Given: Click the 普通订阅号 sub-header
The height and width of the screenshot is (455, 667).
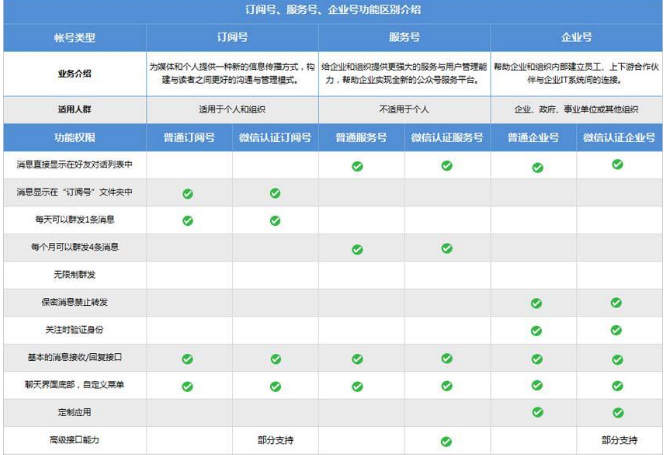Looking at the screenshot, I should pyautogui.click(x=189, y=137).
